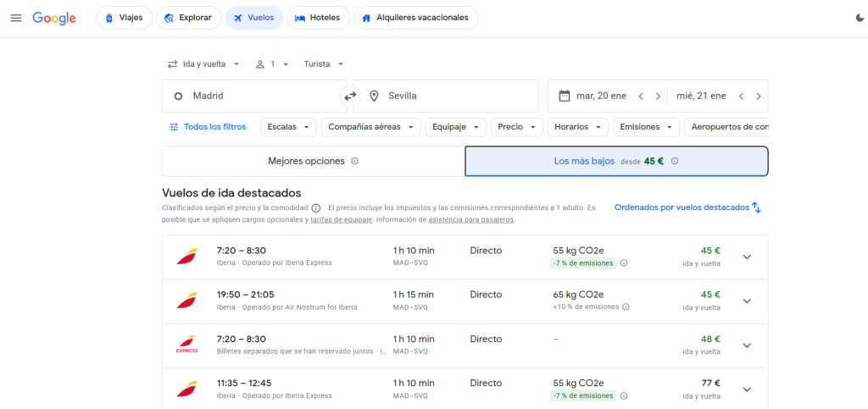Viewport: 868px width, 409px height.
Task: Expand 48 € Express flight details
Action: (747, 345)
